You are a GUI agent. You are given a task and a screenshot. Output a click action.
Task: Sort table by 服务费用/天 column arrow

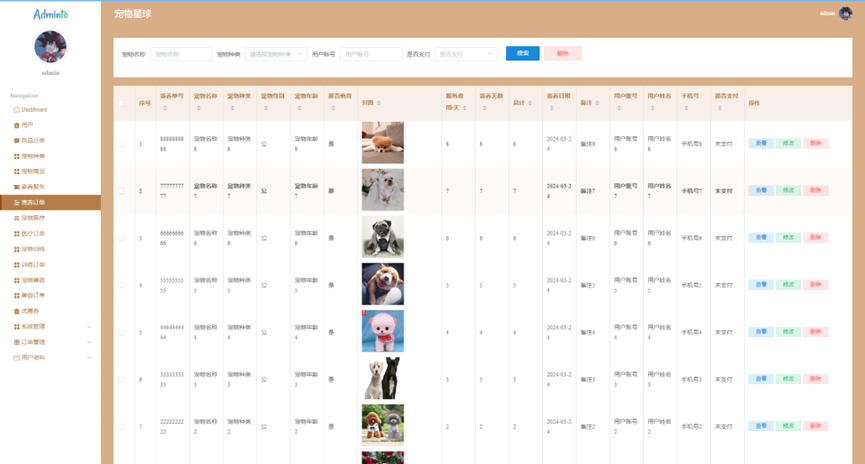pos(464,108)
